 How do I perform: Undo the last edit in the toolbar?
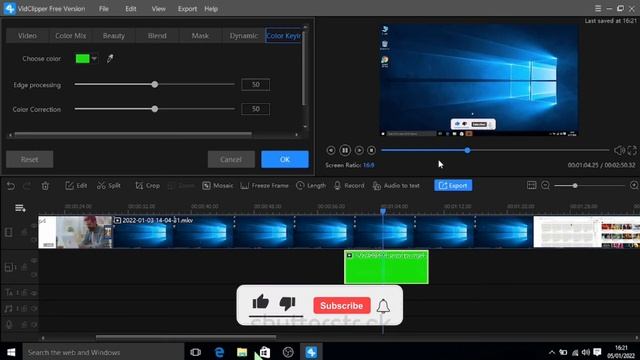[x=11, y=186]
